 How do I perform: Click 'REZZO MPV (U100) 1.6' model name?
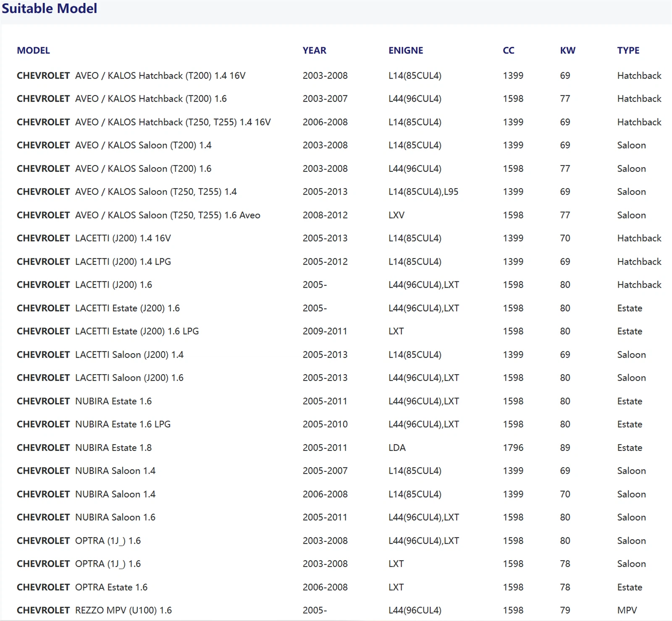(123, 611)
